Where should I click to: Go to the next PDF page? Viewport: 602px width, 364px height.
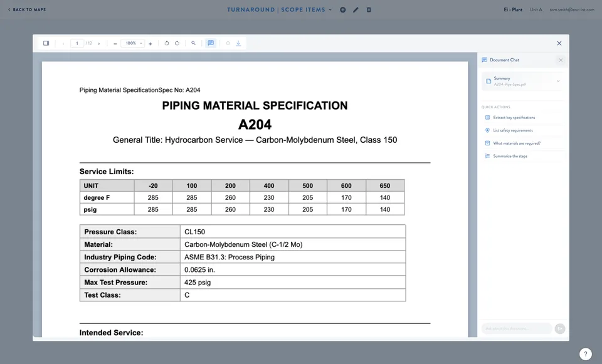pos(98,43)
